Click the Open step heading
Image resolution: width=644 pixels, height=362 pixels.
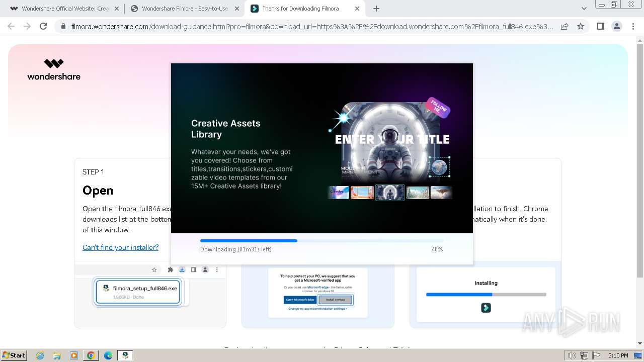[x=98, y=191]
